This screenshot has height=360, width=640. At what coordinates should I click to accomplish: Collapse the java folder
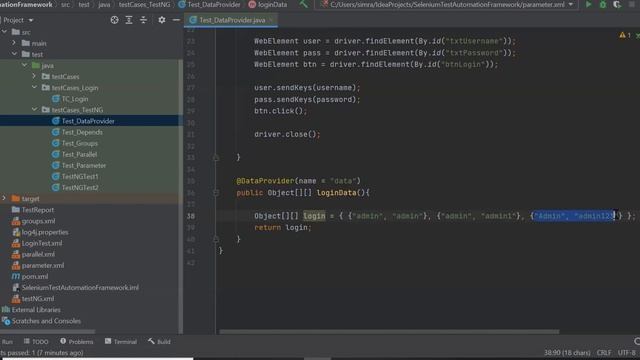tap(24, 65)
